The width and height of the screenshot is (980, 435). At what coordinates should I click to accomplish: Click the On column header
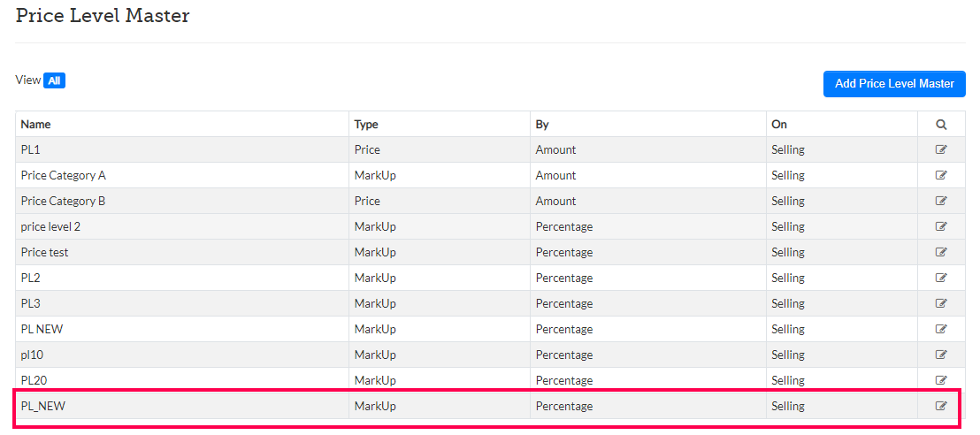779,125
